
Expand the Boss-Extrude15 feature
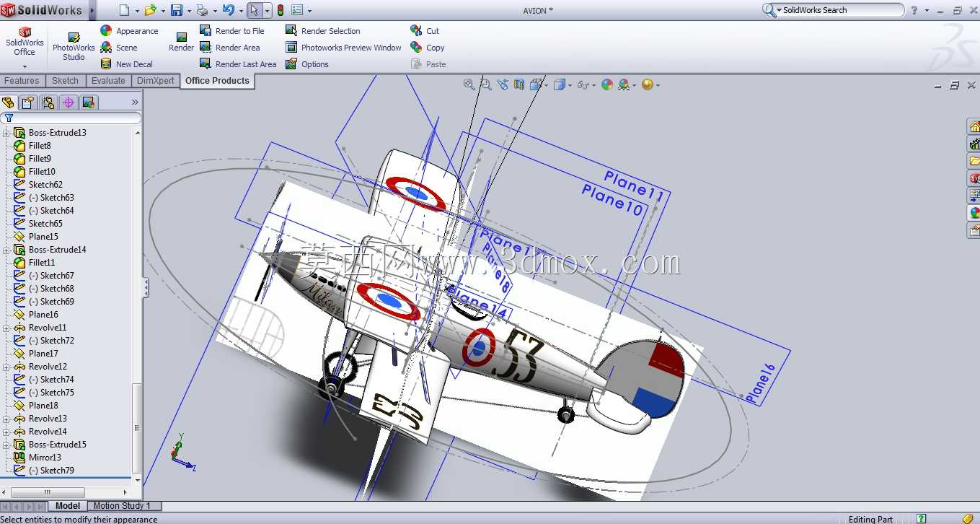coord(6,445)
